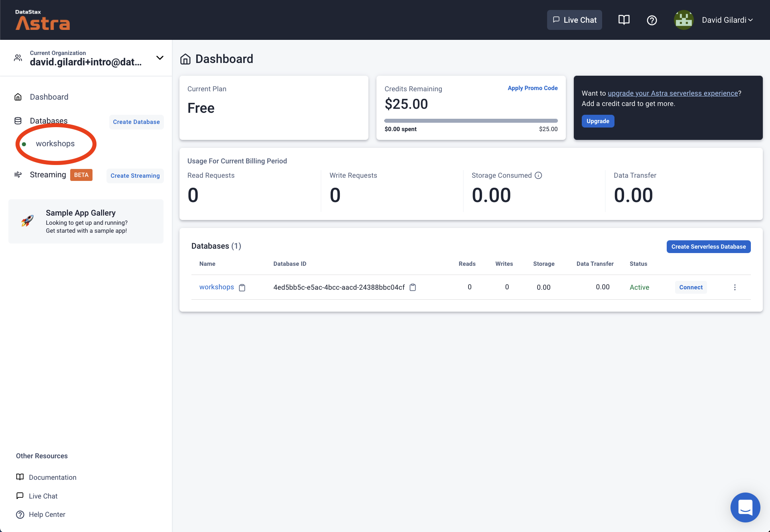Copy the workshops database name
The image size is (770, 532).
(242, 288)
